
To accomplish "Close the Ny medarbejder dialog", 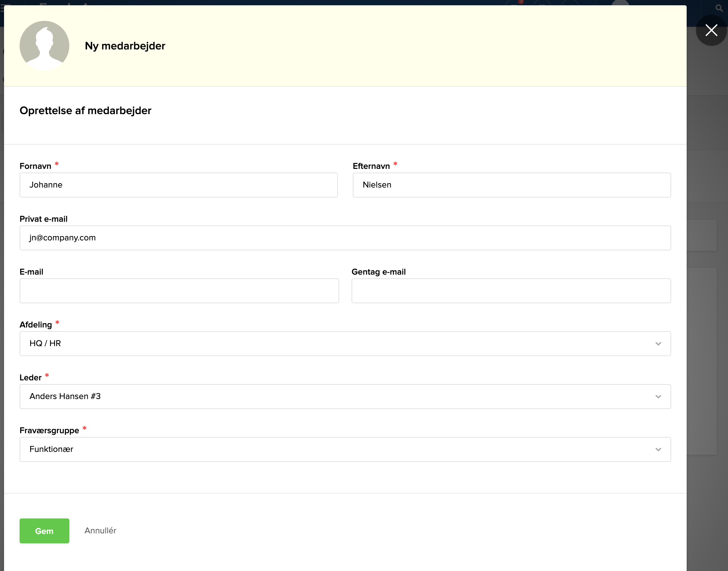I will [711, 30].
